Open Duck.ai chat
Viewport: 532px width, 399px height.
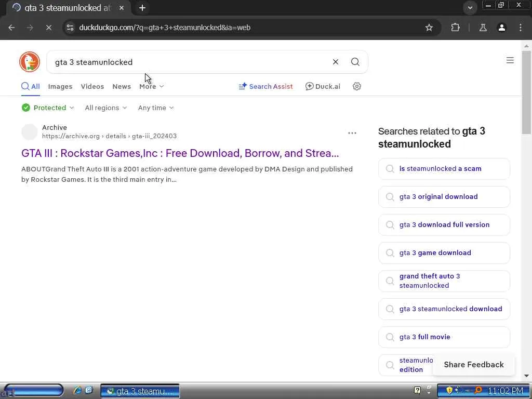pos(323,87)
